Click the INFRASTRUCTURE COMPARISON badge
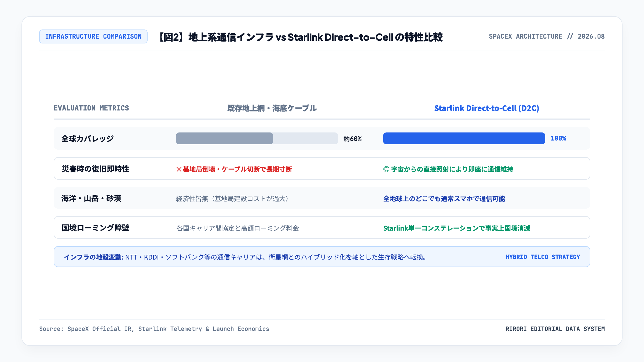 (93, 36)
